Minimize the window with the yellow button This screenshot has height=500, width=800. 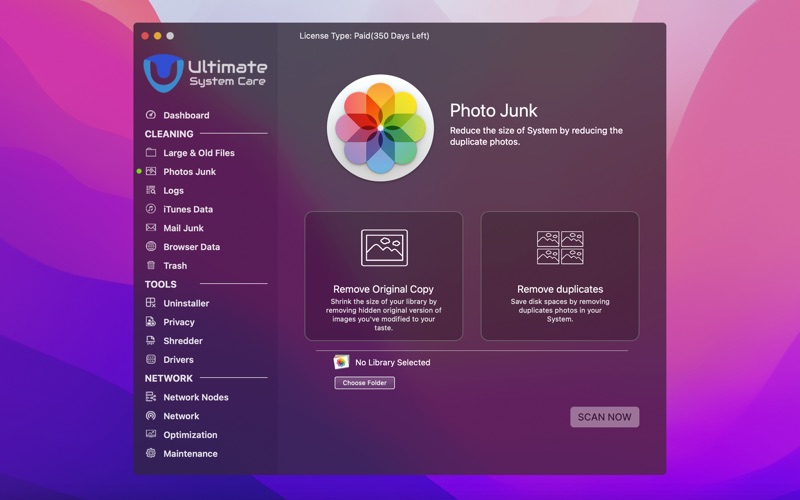coord(158,36)
